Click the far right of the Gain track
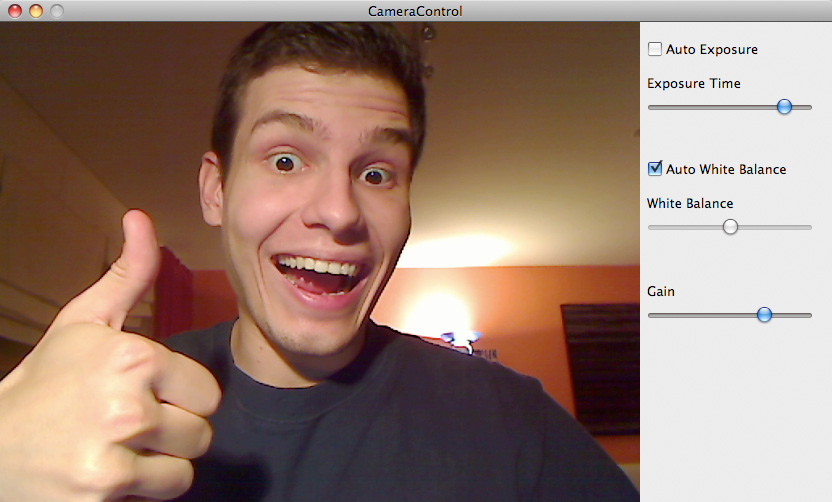The height and width of the screenshot is (502, 832). 808,315
